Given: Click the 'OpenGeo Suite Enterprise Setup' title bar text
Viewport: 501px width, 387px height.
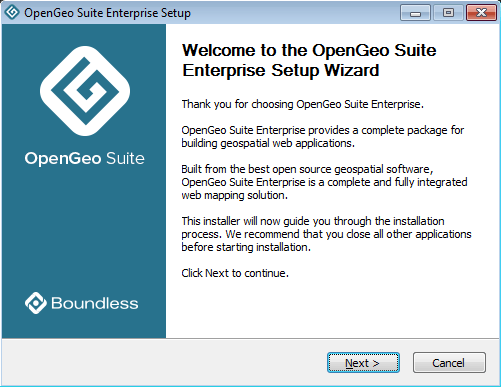Looking at the screenshot, I should click(107, 13).
